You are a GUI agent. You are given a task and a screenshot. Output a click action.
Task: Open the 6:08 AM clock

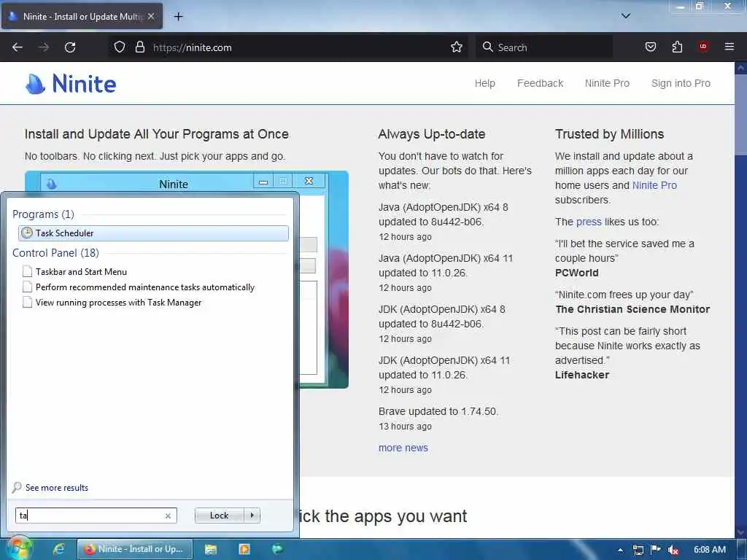709,550
